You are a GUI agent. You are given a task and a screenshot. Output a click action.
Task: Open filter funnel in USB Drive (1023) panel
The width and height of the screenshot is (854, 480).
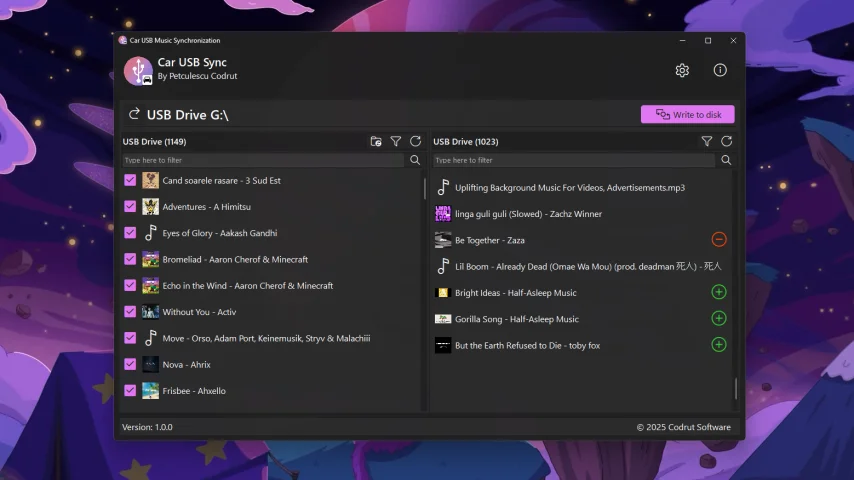point(707,142)
